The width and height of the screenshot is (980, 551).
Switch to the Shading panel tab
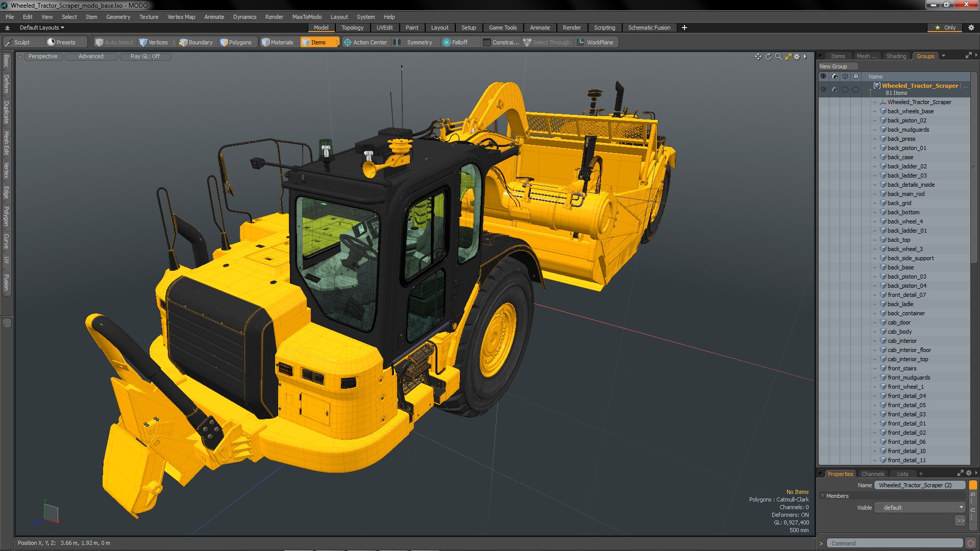(x=896, y=56)
